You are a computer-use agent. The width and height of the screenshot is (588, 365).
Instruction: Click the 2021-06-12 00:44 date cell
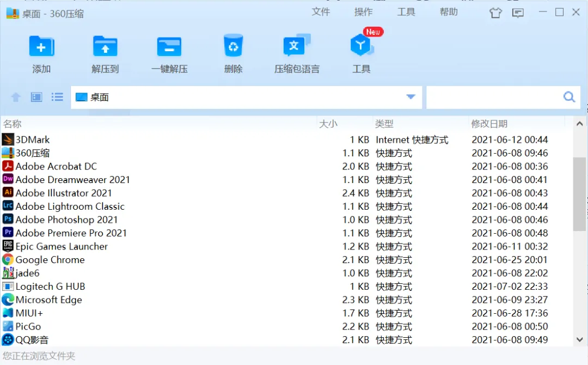[x=510, y=139]
